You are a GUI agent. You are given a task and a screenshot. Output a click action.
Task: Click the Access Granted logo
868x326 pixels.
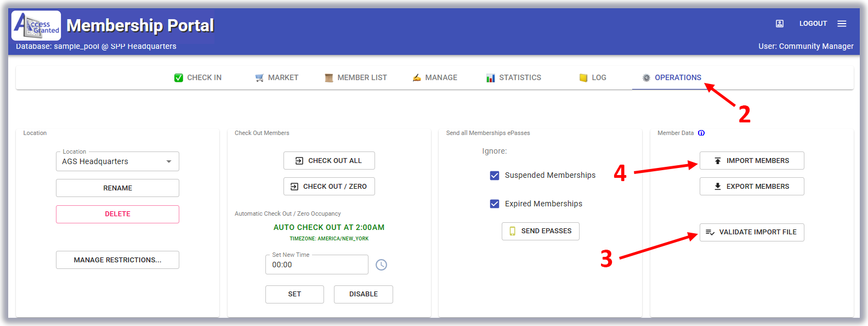click(x=36, y=25)
